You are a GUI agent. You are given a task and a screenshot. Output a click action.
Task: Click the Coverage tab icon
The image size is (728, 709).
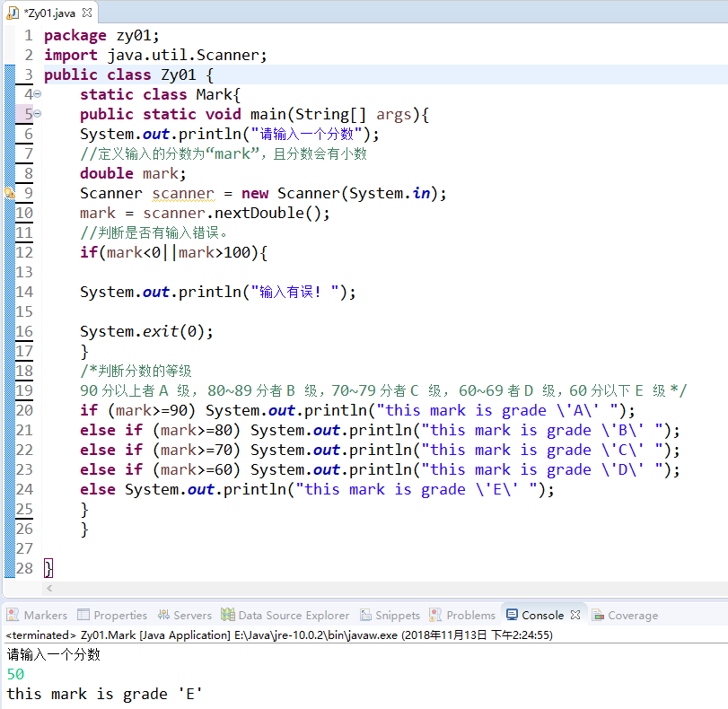(598, 615)
